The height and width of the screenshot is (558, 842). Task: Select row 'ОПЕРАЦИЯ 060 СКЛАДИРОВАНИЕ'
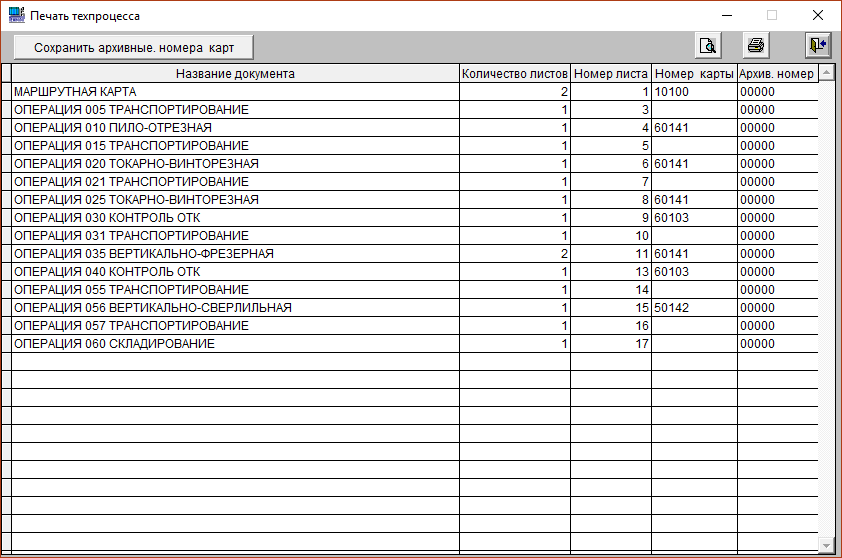[x=235, y=344]
